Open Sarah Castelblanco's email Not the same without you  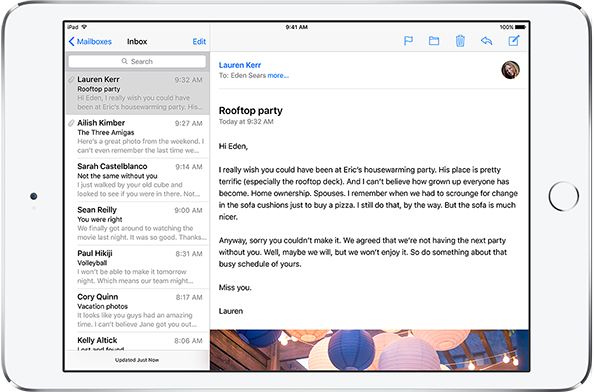pos(137,180)
